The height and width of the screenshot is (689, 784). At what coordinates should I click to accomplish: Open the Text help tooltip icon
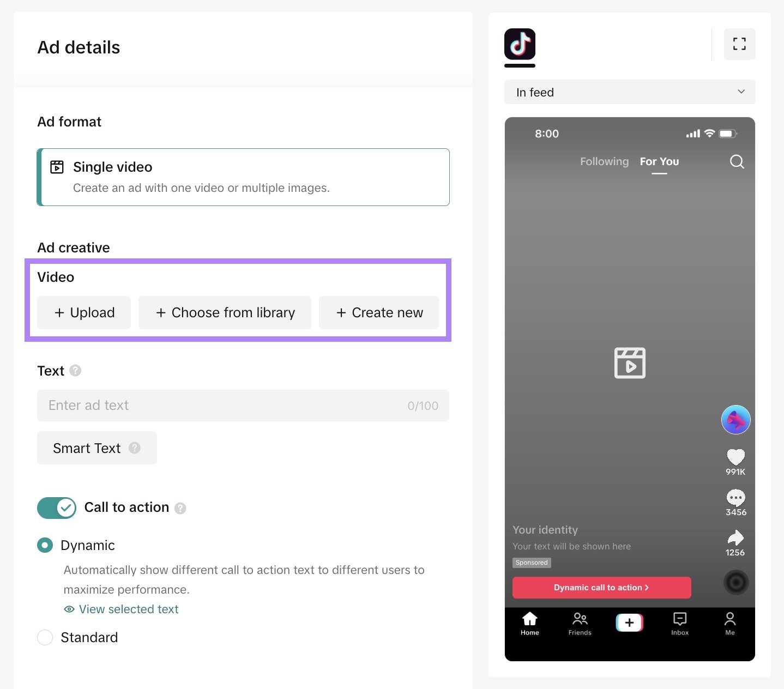tap(75, 371)
